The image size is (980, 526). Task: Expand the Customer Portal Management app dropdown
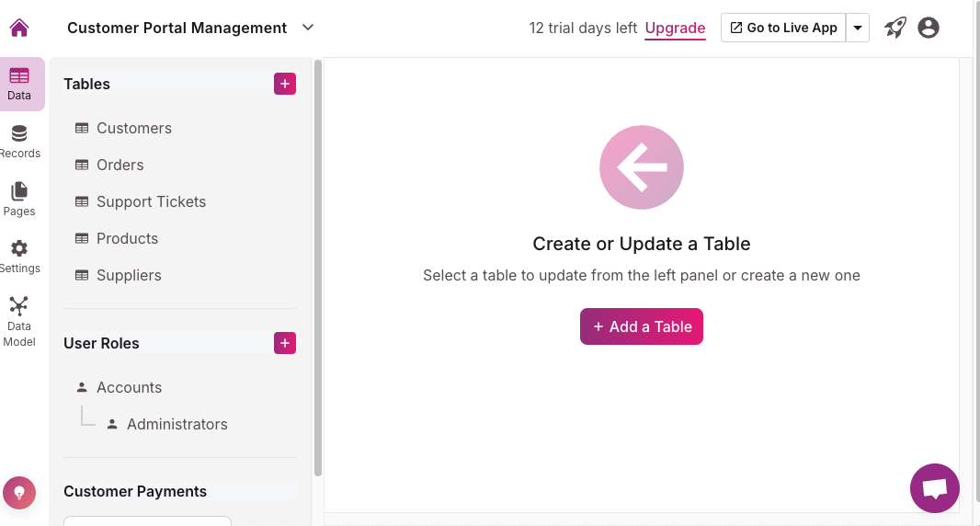click(x=308, y=28)
